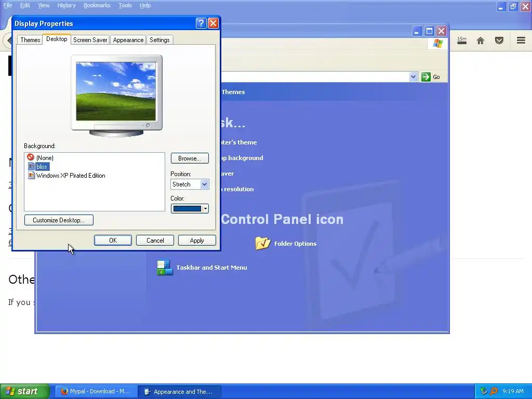The image size is (532, 399).
Task: Open the Tools menu in the browser
Action: (x=125, y=5)
